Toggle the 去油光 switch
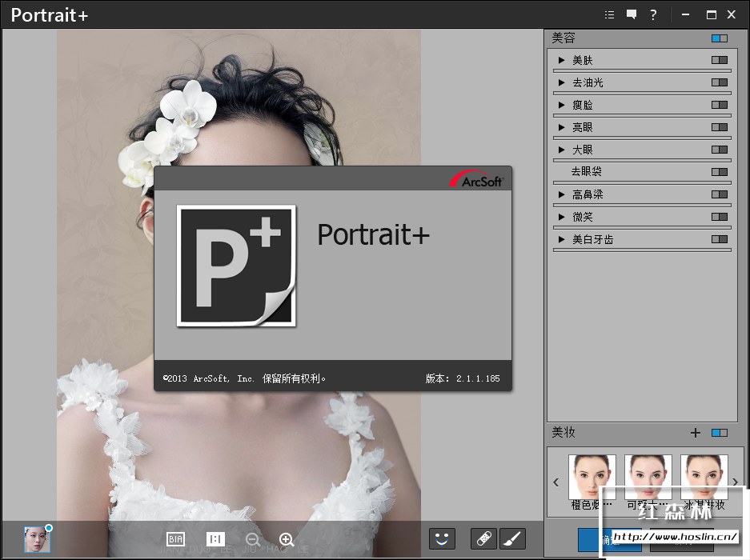This screenshot has height=560, width=750. pyautogui.click(x=720, y=82)
